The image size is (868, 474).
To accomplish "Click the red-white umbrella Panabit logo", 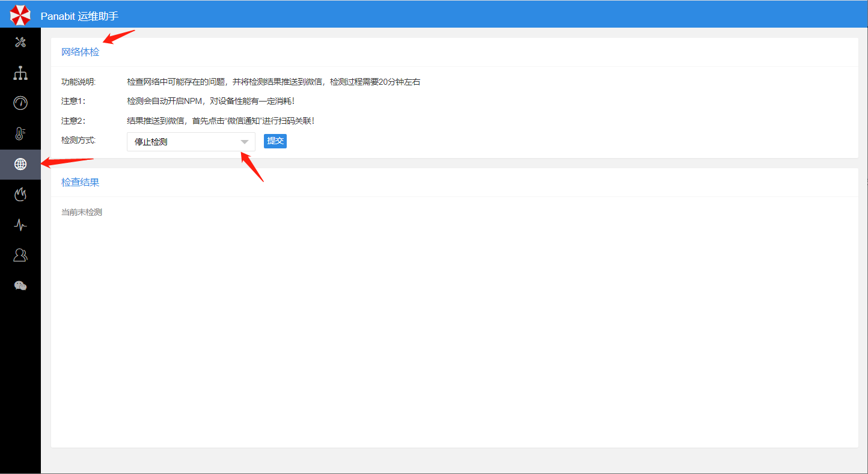I will coord(20,15).
